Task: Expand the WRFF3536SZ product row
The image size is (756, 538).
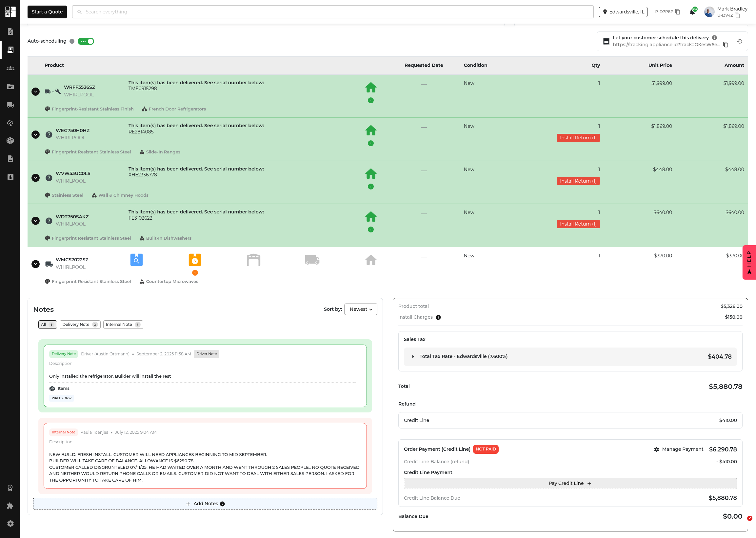Action: pos(35,91)
